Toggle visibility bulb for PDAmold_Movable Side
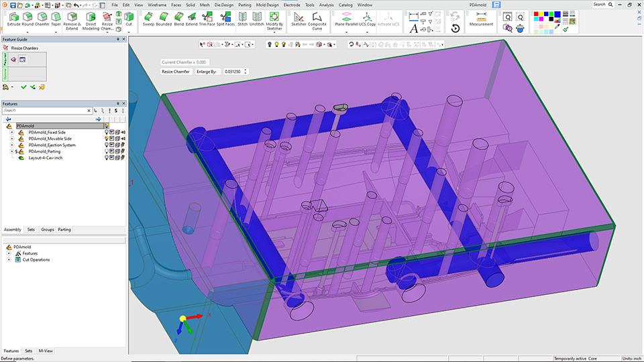This screenshot has height=362, width=644. 107,139
